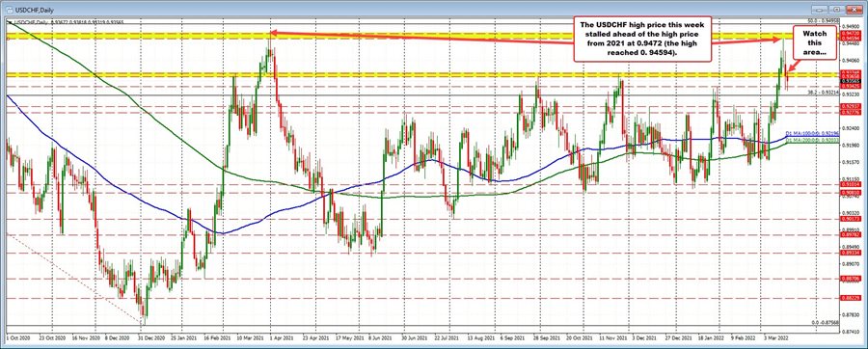The height and width of the screenshot is (349, 868).
Task: Select the 0.89782 price level label
Action: pyautogui.click(x=850, y=234)
